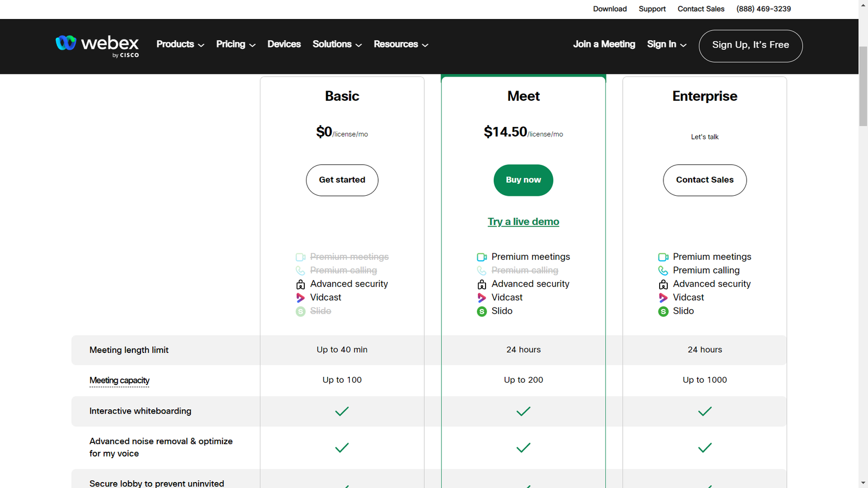Image resolution: width=868 pixels, height=488 pixels.
Task: Click Slido icon in Basic plan
Action: [x=301, y=311]
